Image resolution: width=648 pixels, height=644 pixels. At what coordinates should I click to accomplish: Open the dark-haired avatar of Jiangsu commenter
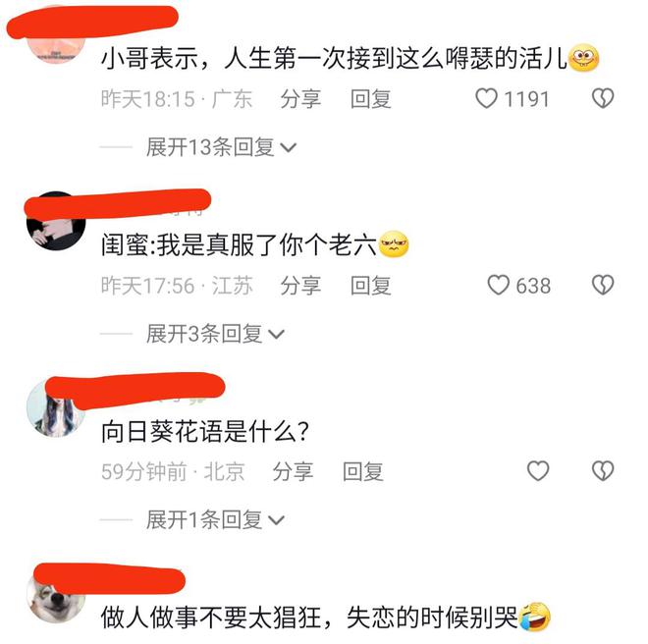click(x=56, y=221)
